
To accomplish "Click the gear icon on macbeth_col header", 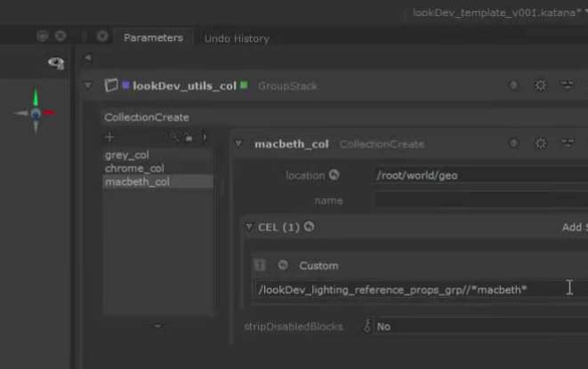I will [540, 143].
